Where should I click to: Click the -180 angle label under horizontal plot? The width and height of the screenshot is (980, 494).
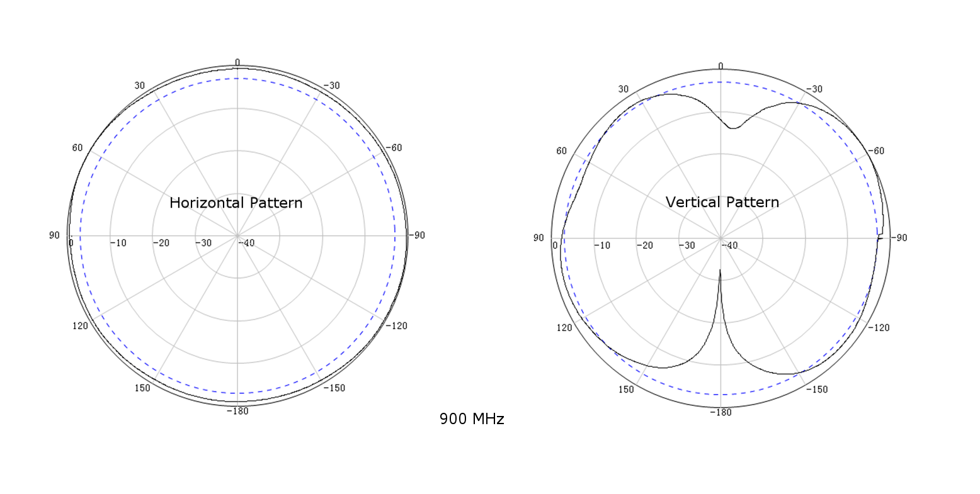[237, 411]
